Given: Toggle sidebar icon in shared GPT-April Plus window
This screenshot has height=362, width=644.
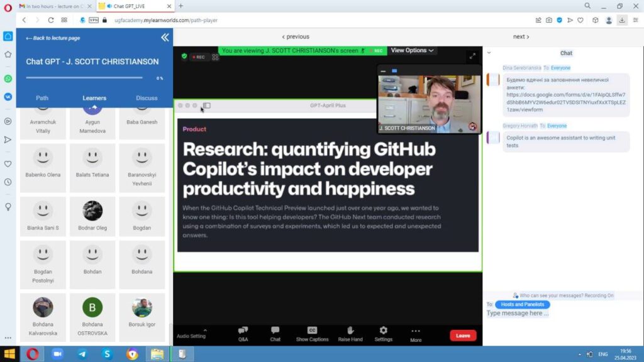Looking at the screenshot, I should click(206, 106).
